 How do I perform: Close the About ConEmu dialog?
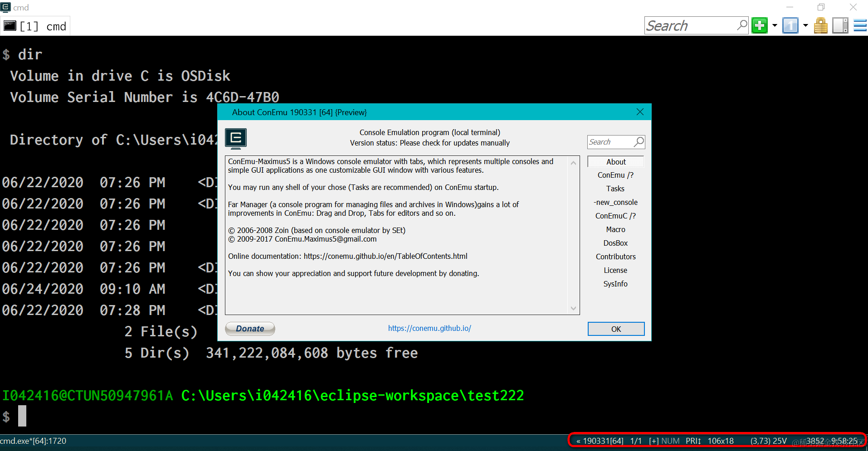[640, 112]
